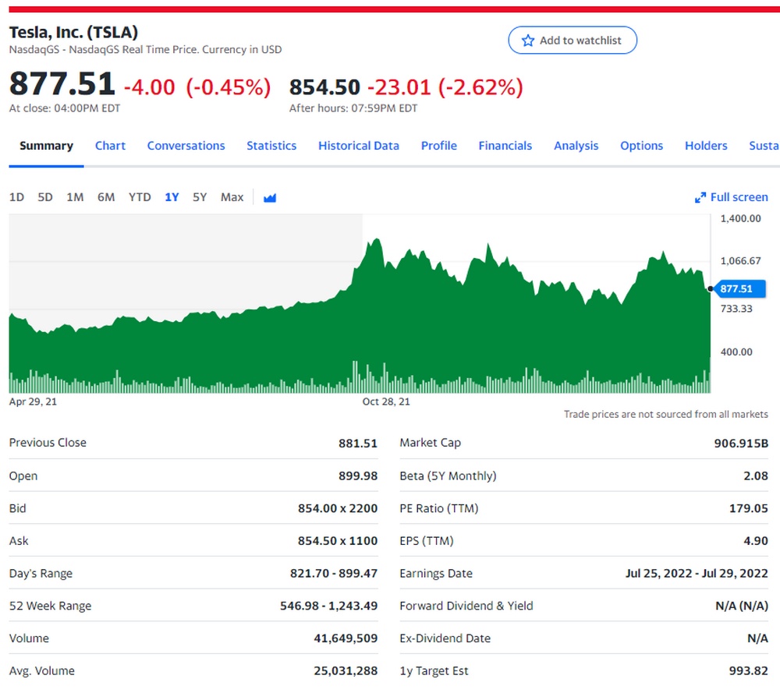Open the Chart tab
The height and width of the screenshot is (700, 780).
[110, 146]
